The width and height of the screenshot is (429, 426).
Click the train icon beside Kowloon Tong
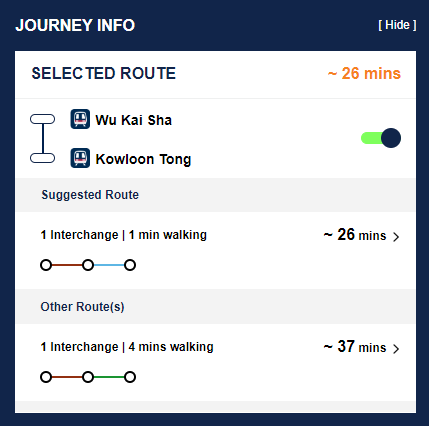(80, 158)
